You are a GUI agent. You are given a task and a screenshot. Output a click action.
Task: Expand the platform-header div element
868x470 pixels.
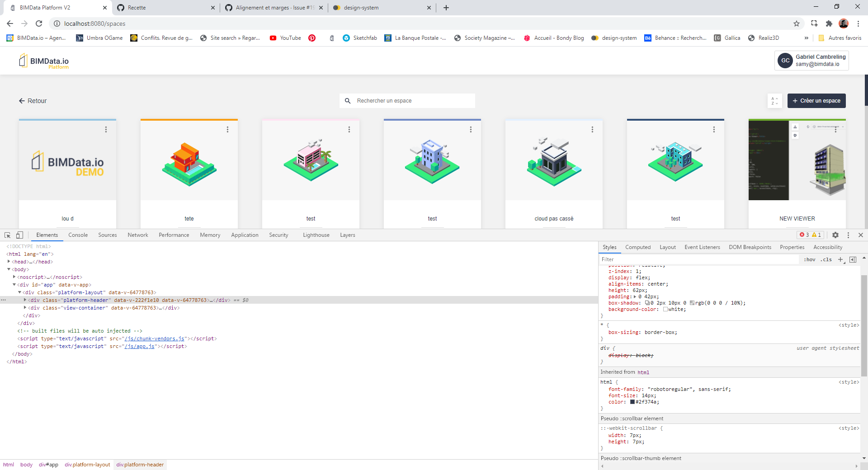(x=25, y=300)
